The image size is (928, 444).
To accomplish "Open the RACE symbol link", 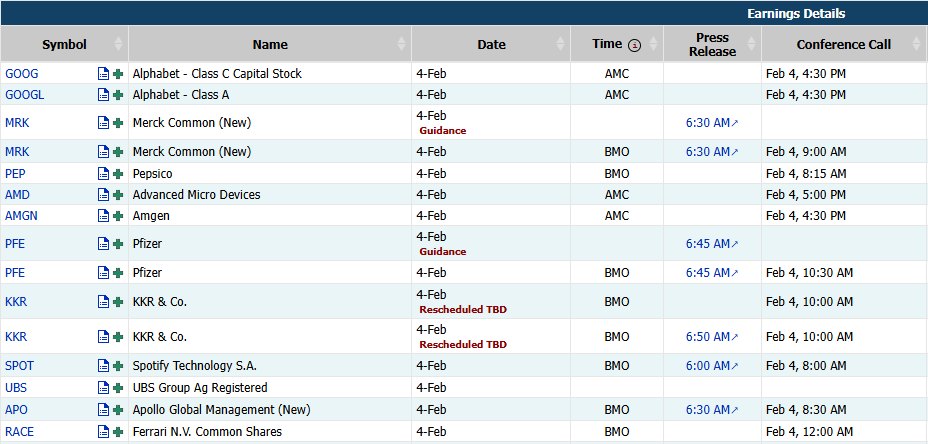I will tap(20, 432).
